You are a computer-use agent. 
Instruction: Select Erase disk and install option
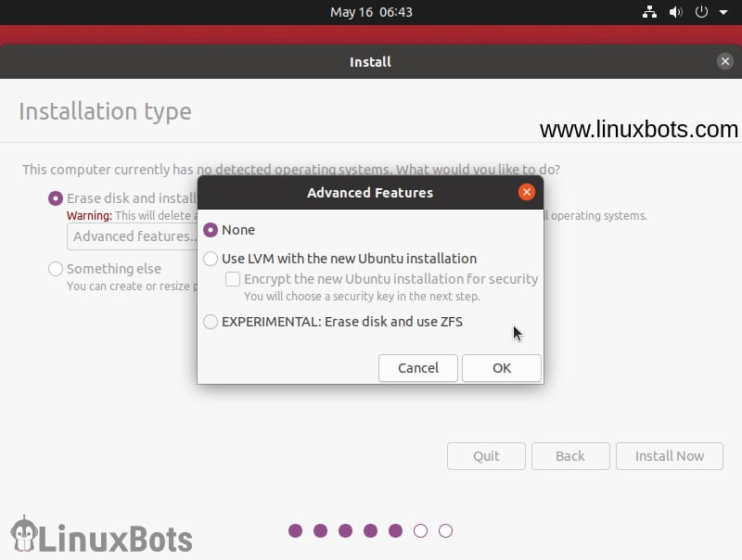56,197
